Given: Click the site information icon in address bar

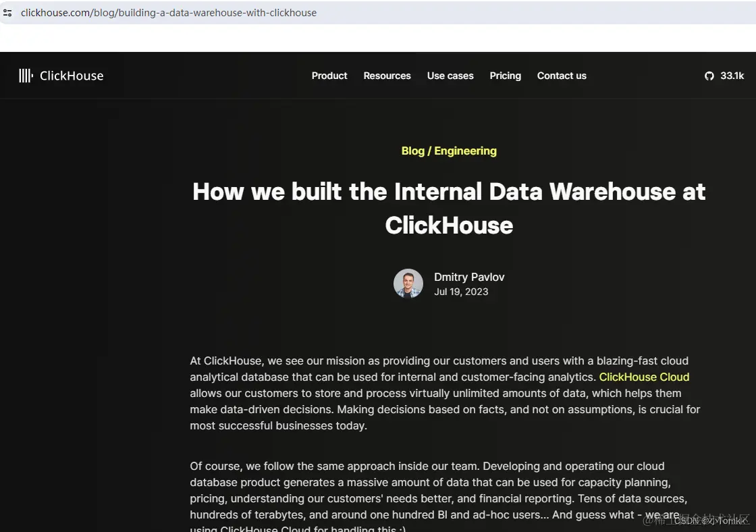Looking at the screenshot, I should pyautogui.click(x=7, y=13).
